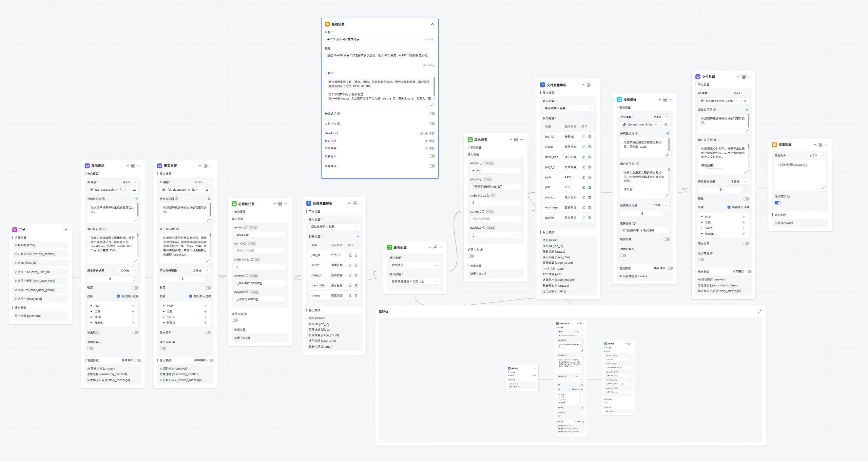The height and width of the screenshot is (461, 868).
Task: Open more options for 导出成果 node
Action: point(522,140)
